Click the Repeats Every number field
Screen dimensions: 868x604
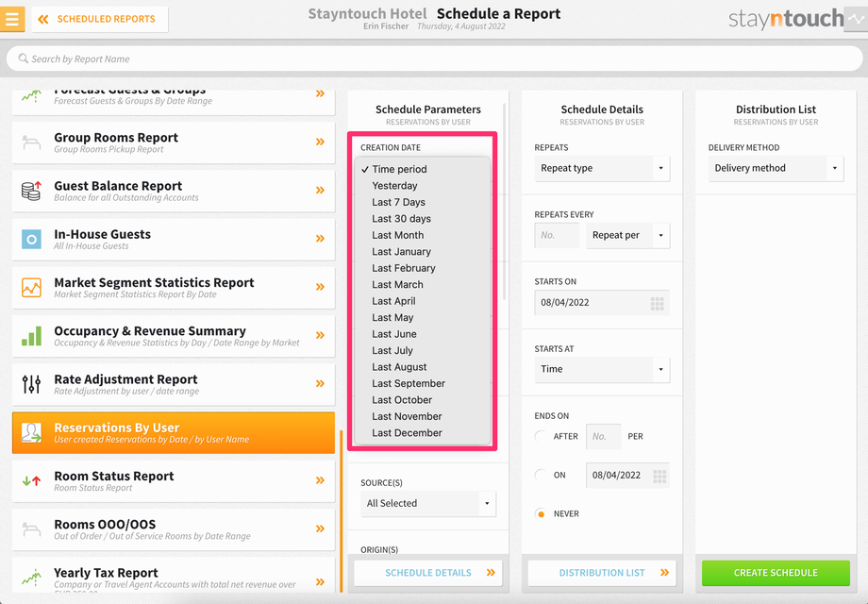[557, 235]
